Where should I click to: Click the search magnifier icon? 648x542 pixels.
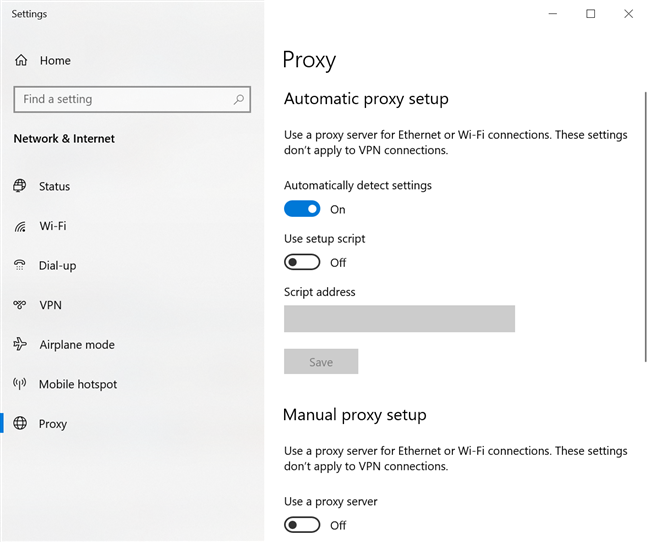tap(238, 99)
